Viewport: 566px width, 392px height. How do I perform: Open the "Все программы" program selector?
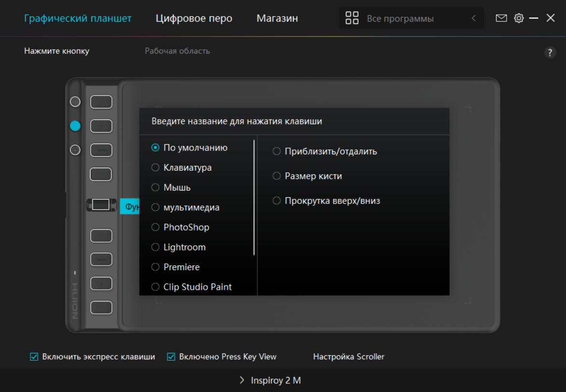click(x=400, y=19)
